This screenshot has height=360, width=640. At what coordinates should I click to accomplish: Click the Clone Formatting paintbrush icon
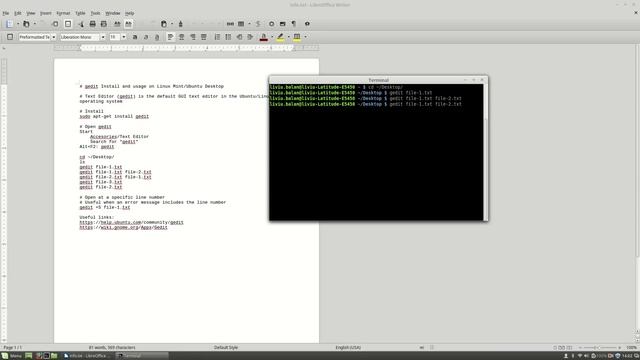click(180, 24)
